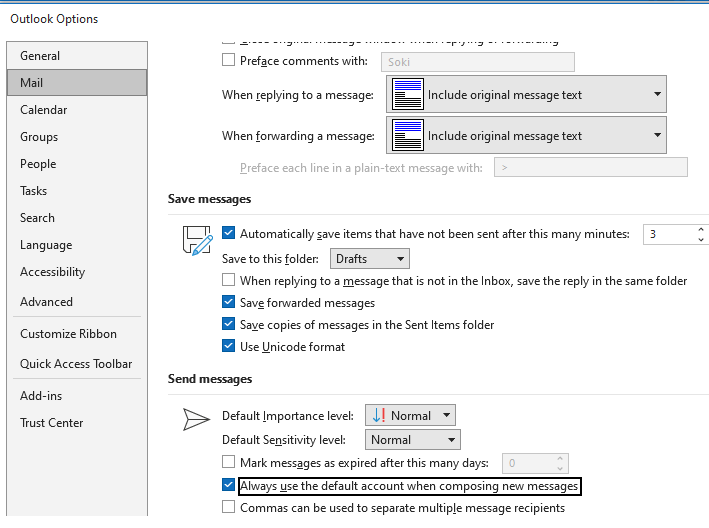Click the Default Importance level label
Viewport: 709px width, 528px height.
point(288,416)
